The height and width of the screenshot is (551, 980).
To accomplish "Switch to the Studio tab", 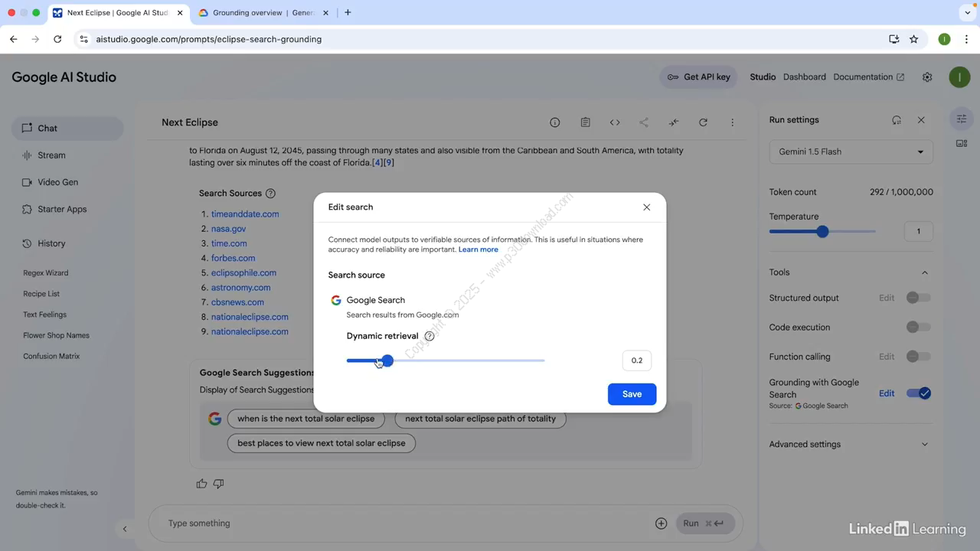I will click(x=763, y=77).
